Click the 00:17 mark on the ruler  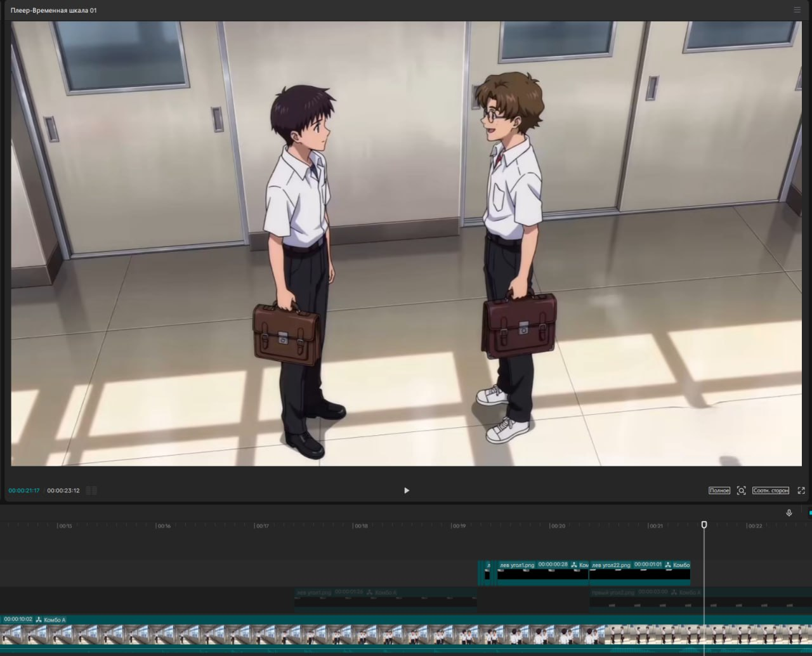(x=262, y=526)
